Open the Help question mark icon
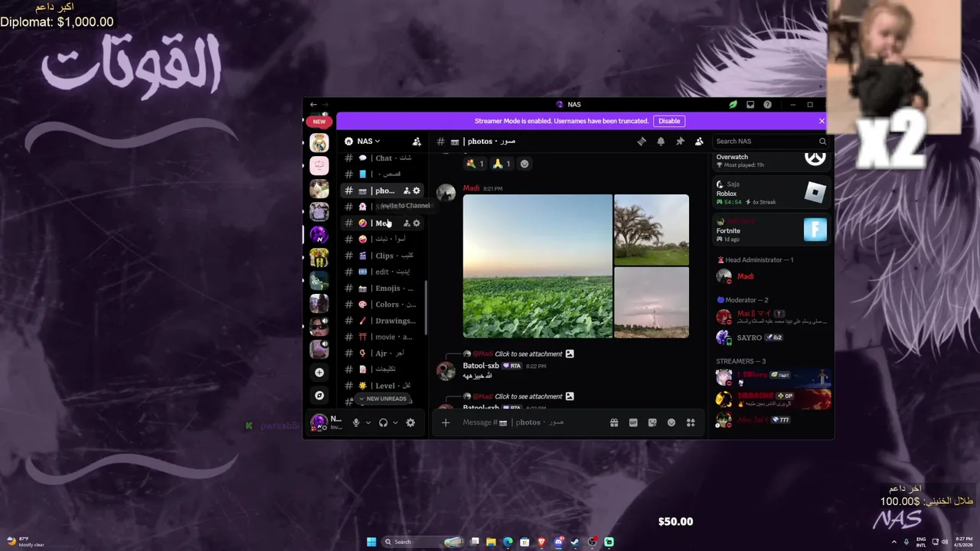Viewport: 980px width, 551px height. pos(767,105)
